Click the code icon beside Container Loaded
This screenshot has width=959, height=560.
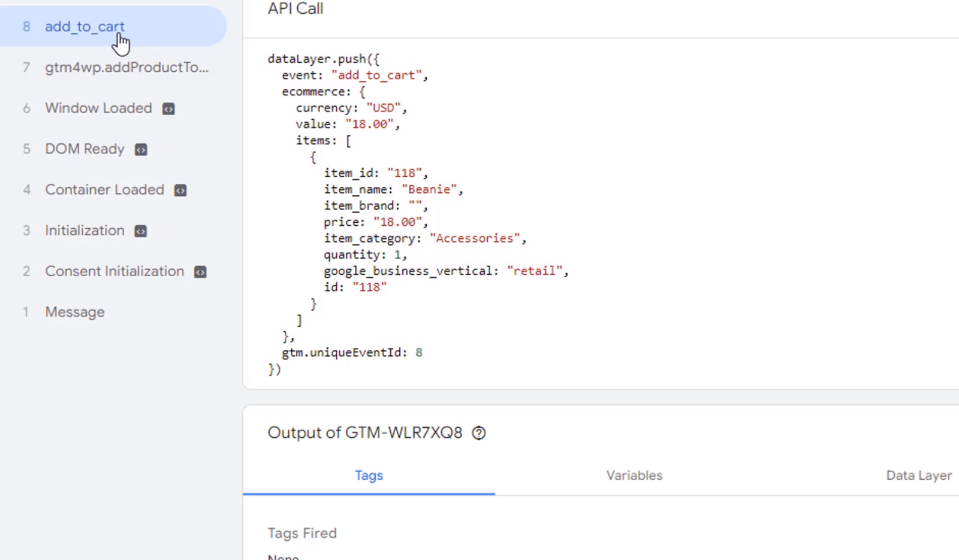tap(180, 190)
